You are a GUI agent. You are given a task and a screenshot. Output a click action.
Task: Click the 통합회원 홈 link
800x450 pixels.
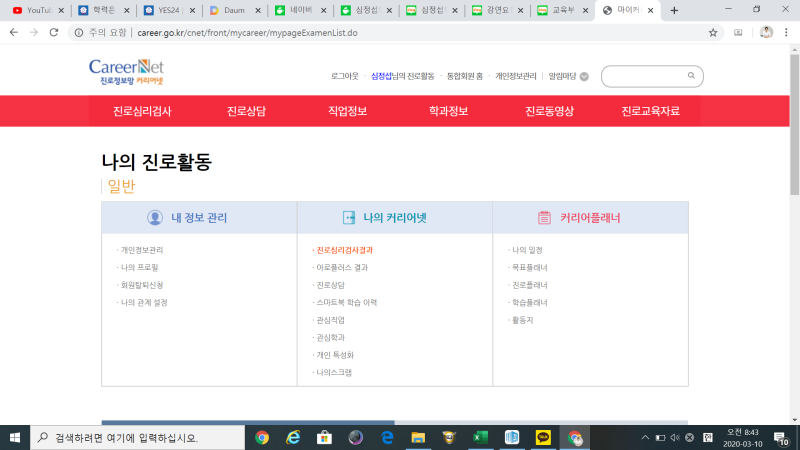(464, 76)
